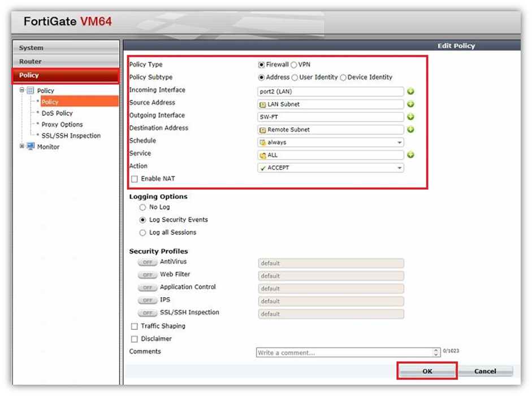Click the Policy folder grid icon in the tree
This screenshot has height=396, width=532.
(x=31, y=90)
